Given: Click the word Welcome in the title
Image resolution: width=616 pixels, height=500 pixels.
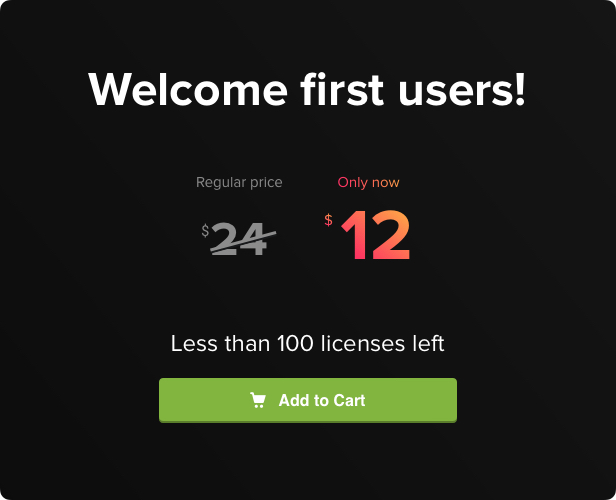Looking at the screenshot, I should [x=188, y=90].
